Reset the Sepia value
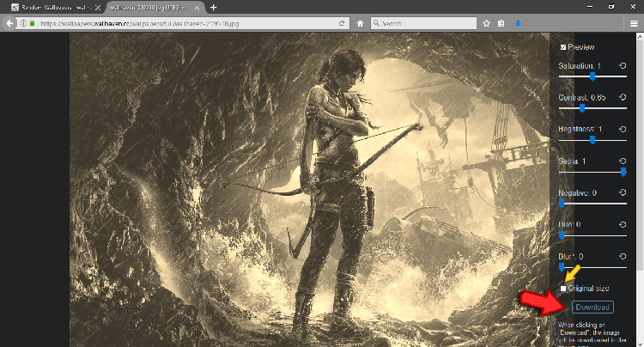 point(623,161)
